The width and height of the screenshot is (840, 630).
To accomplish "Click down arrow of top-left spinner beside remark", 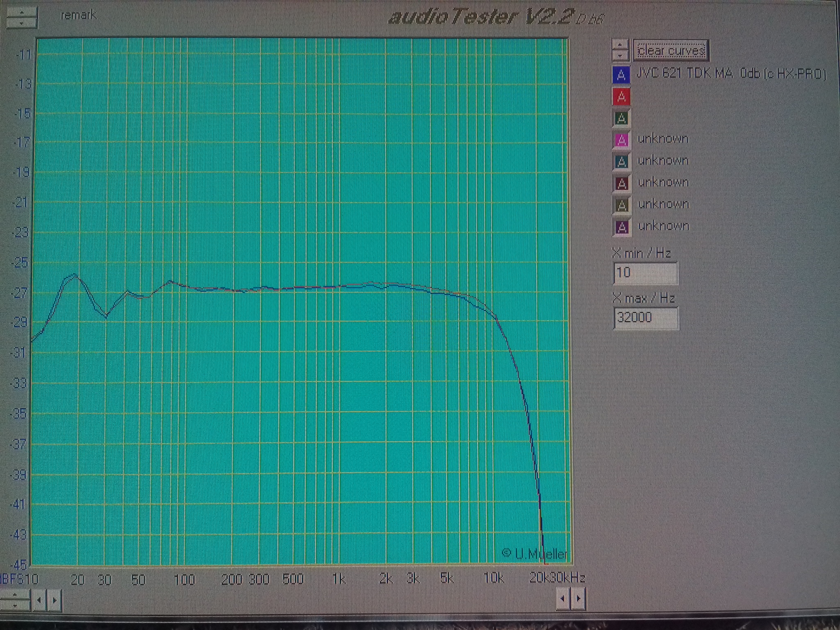I will pyautogui.click(x=22, y=23).
